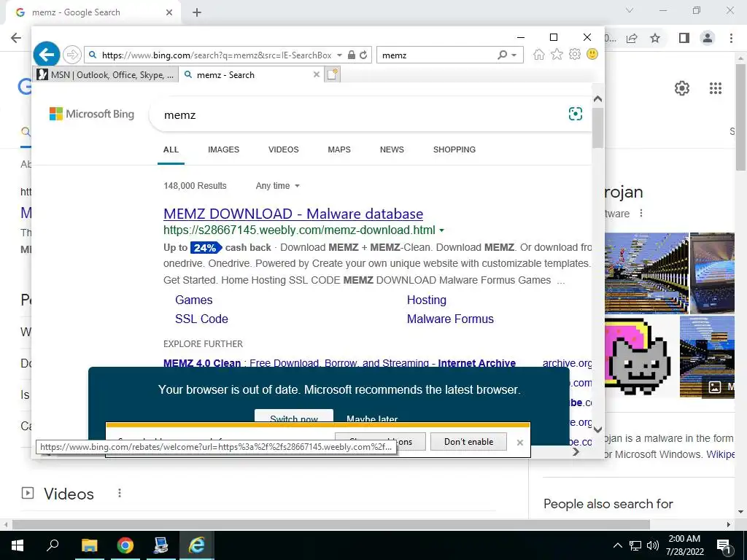Image resolution: width=747 pixels, height=560 pixels.
Task: Expand IE search provider dropdown arrow
Action: (x=514, y=55)
